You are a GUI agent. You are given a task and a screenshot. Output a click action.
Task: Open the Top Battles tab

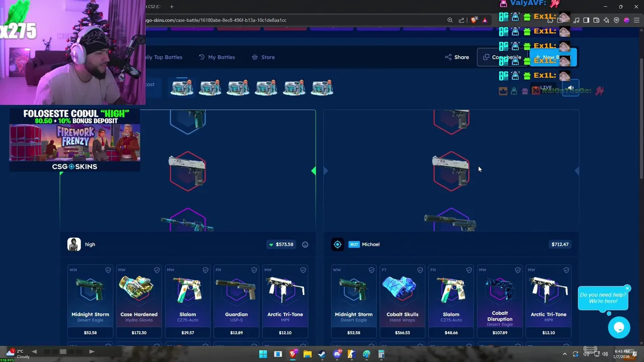[x=164, y=57]
